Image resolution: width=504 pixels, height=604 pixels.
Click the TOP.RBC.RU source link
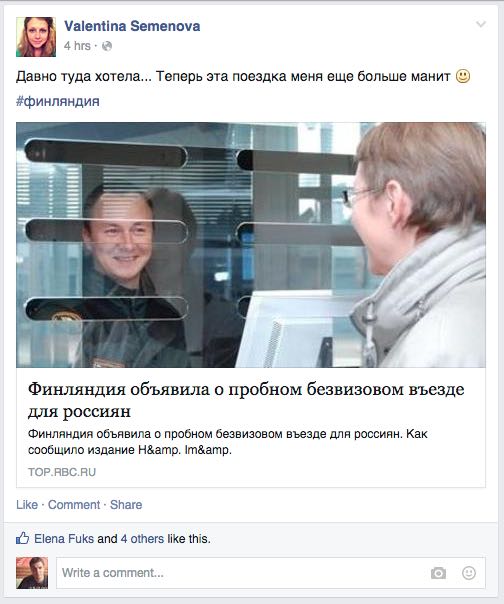click(x=62, y=472)
